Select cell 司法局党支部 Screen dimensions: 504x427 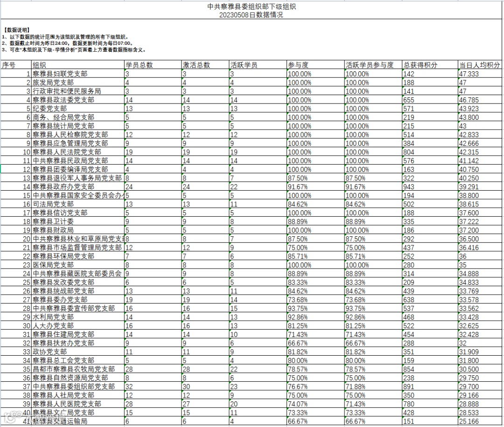coord(78,204)
